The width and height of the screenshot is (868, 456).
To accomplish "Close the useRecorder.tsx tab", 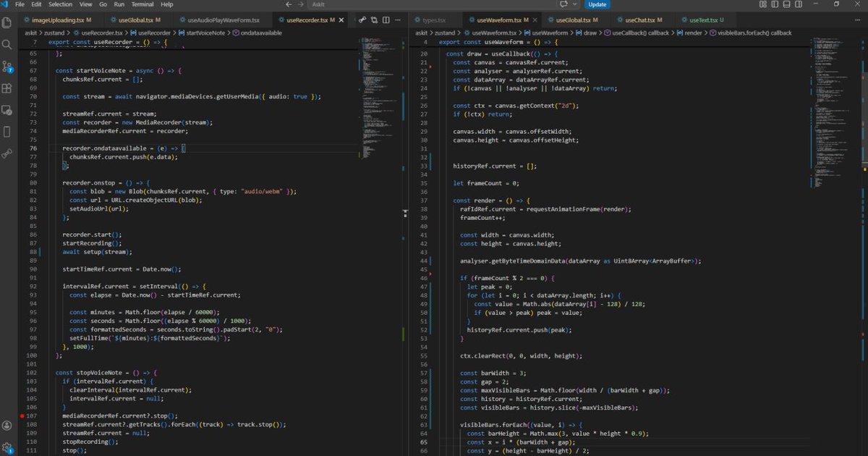I will 343,20.
